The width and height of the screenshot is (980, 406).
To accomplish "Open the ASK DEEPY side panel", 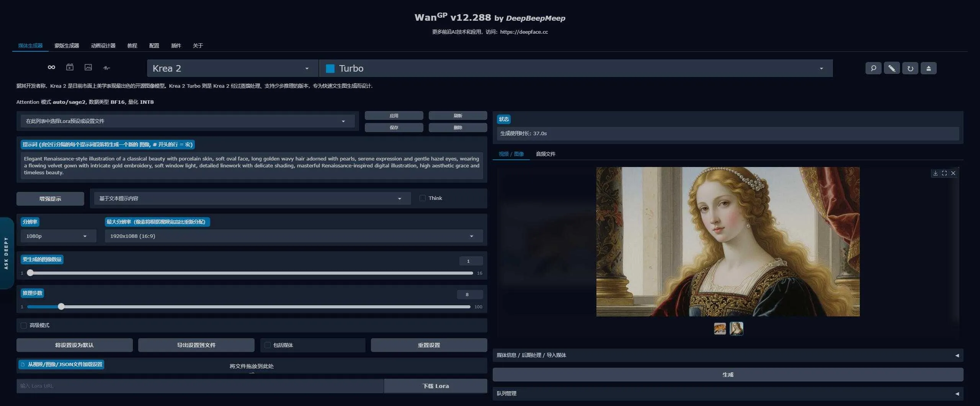I will click(x=7, y=253).
